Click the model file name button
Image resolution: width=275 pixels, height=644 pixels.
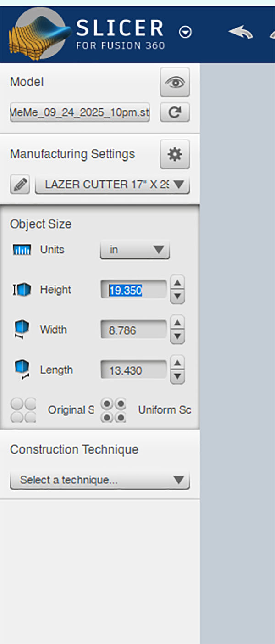coord(80,112)
